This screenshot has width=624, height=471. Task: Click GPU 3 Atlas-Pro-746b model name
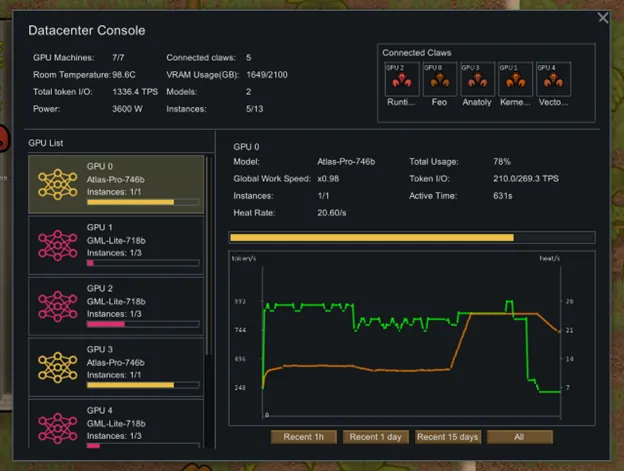[115, 362]
